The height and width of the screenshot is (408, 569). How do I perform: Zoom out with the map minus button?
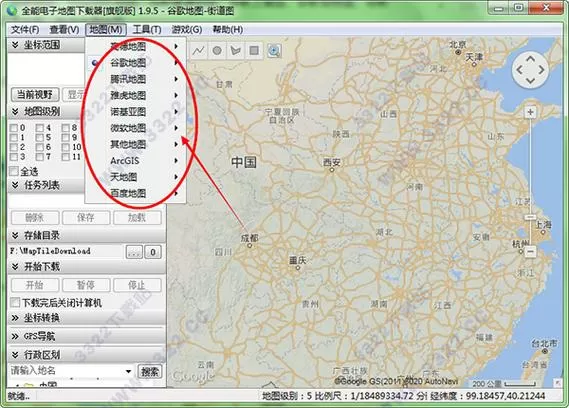pos(530,251)
